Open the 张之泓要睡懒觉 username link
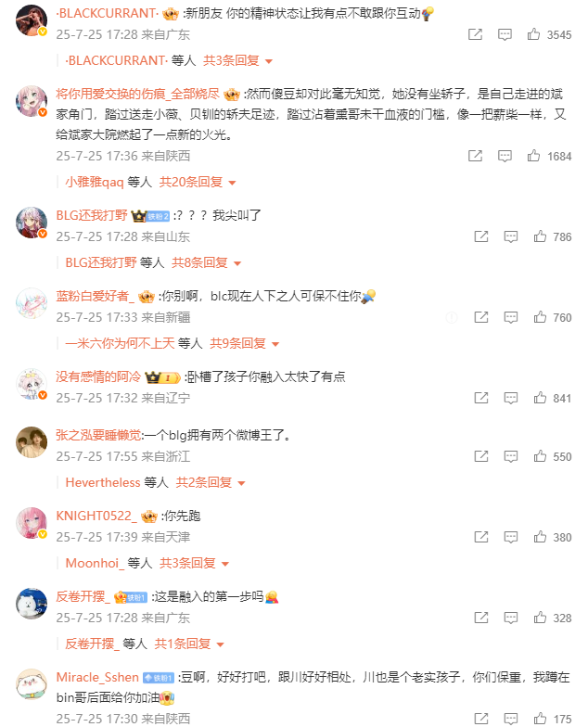 point(98,435)
